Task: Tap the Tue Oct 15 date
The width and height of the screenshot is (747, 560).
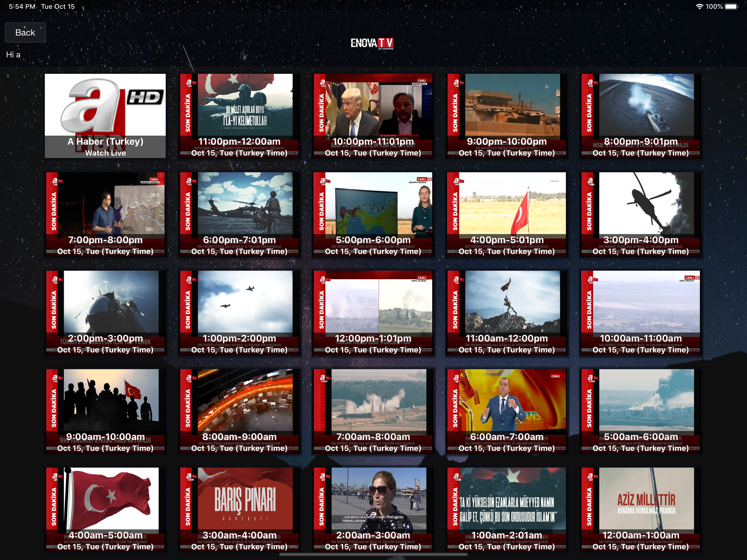Action: pos(58,6)
